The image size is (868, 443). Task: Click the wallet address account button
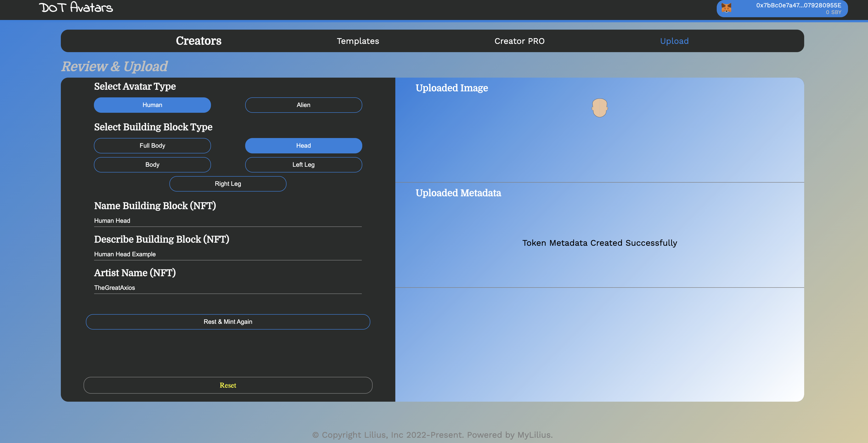click(x=798, y=8)
